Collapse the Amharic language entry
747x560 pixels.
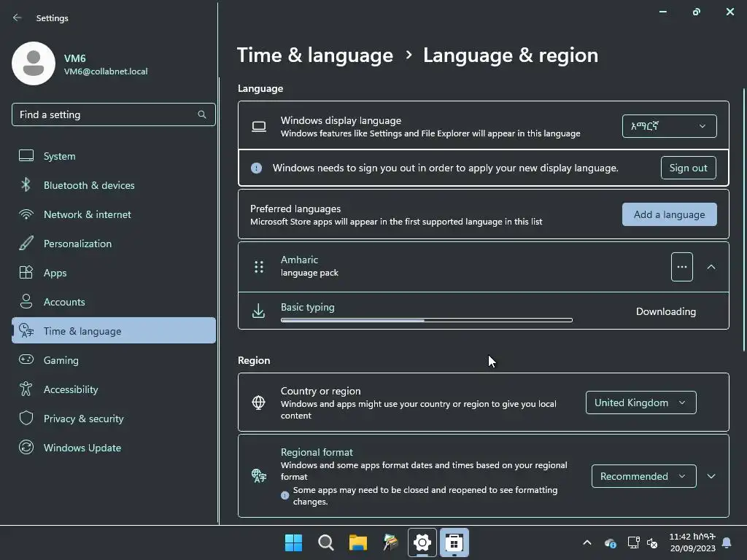point(711,267)
